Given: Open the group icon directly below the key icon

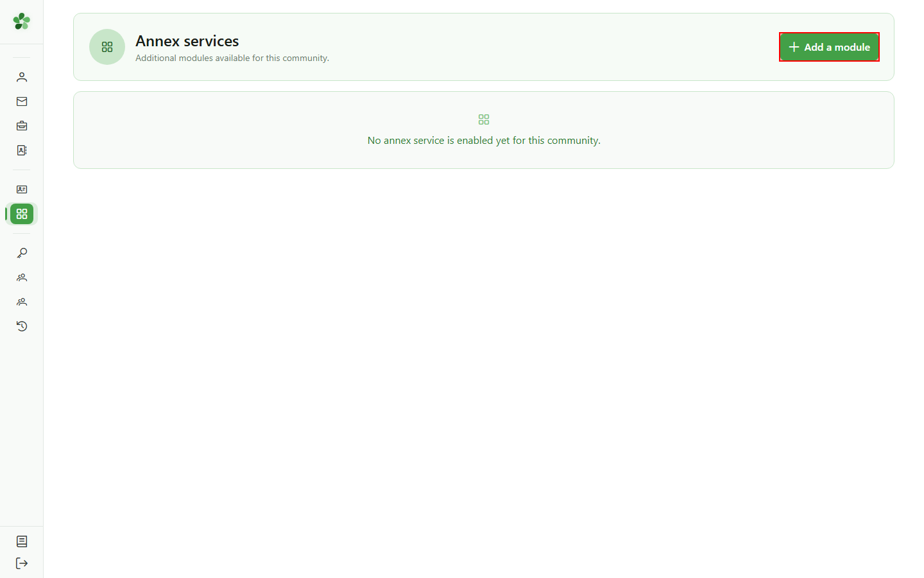Looking at the screenshot, I should point(22,277).
